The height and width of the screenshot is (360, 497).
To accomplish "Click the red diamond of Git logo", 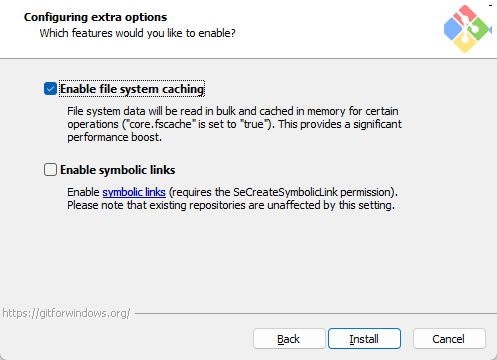I will click(466, 14).
